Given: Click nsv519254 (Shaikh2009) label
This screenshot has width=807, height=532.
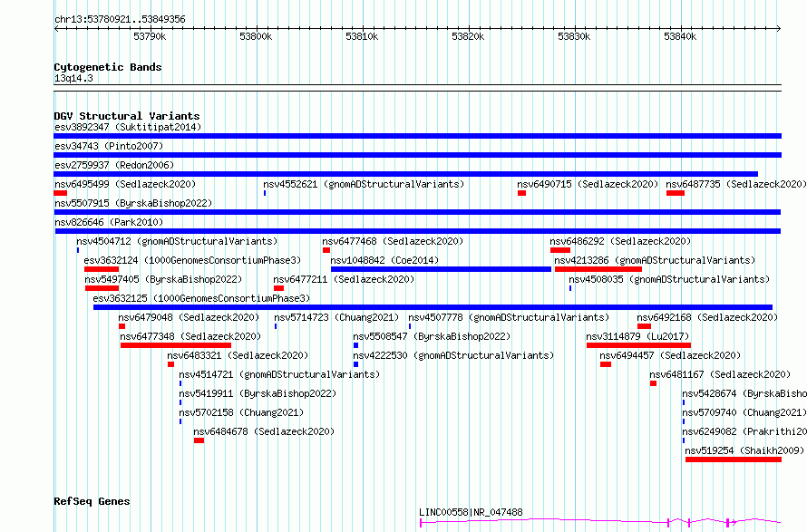Looking at the screenshot, I should 744,450.
